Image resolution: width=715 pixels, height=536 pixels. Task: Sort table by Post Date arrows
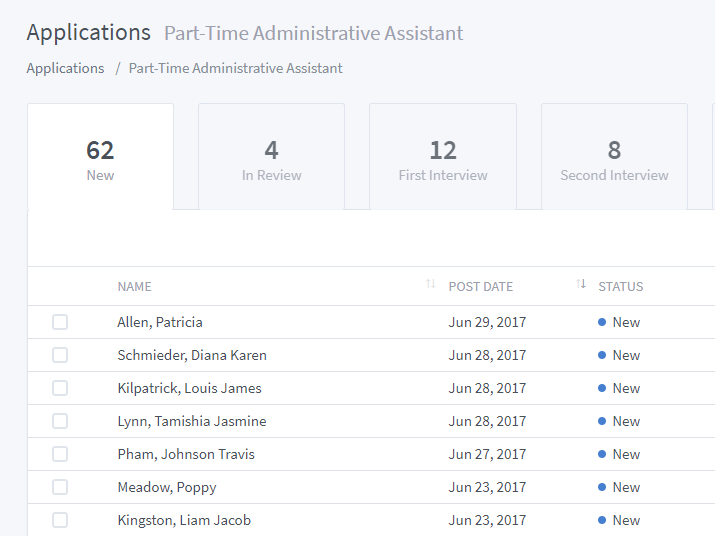581,285
